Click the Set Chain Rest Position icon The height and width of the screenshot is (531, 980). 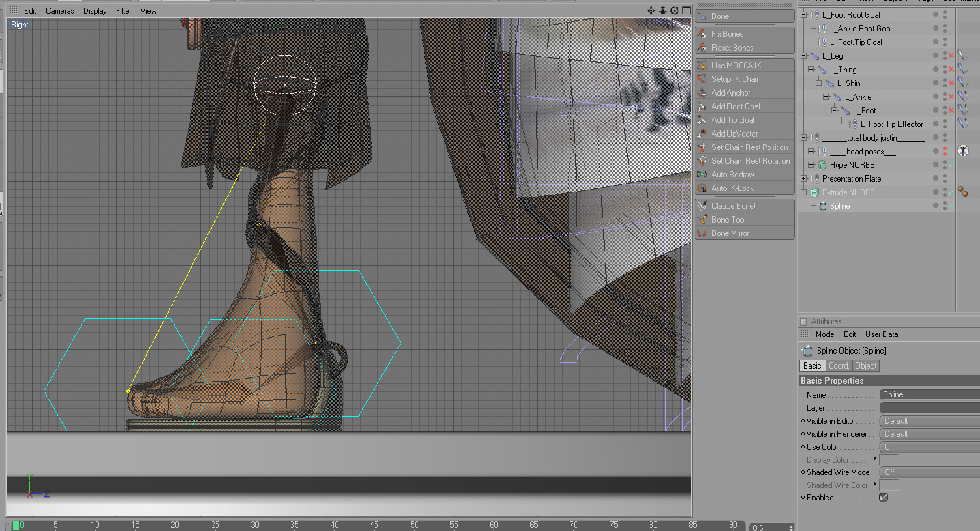click(x=702, y=147)
